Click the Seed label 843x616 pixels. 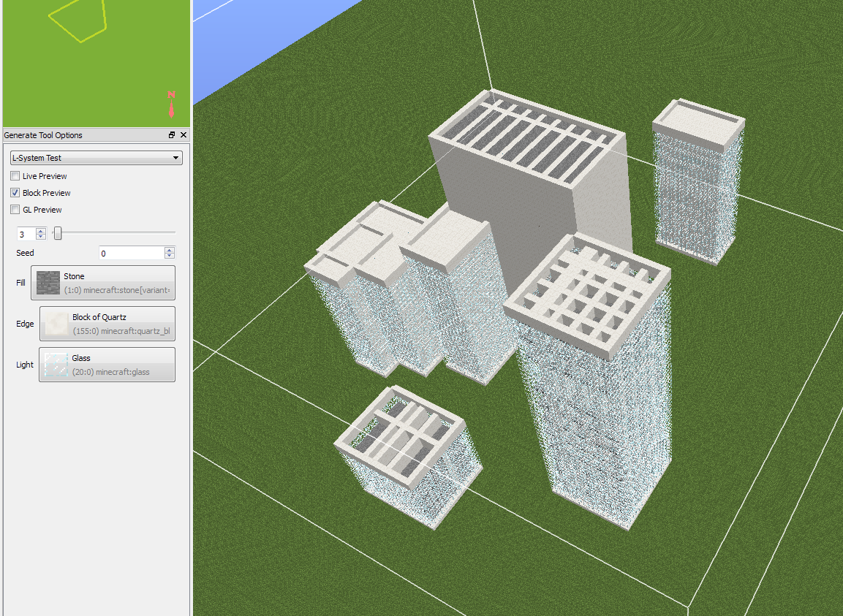tap(25, 253)
